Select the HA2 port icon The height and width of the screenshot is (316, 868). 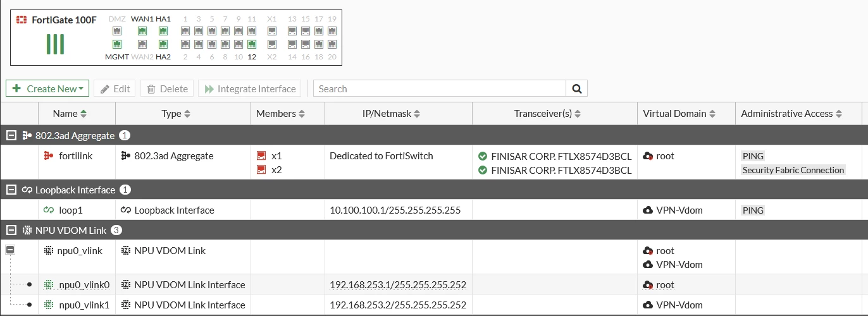coord(163,44)
